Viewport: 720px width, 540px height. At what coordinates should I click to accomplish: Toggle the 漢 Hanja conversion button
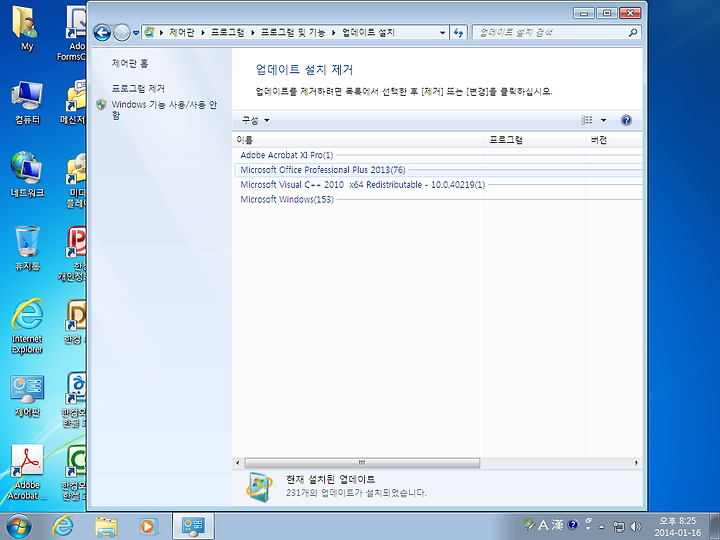558,524
